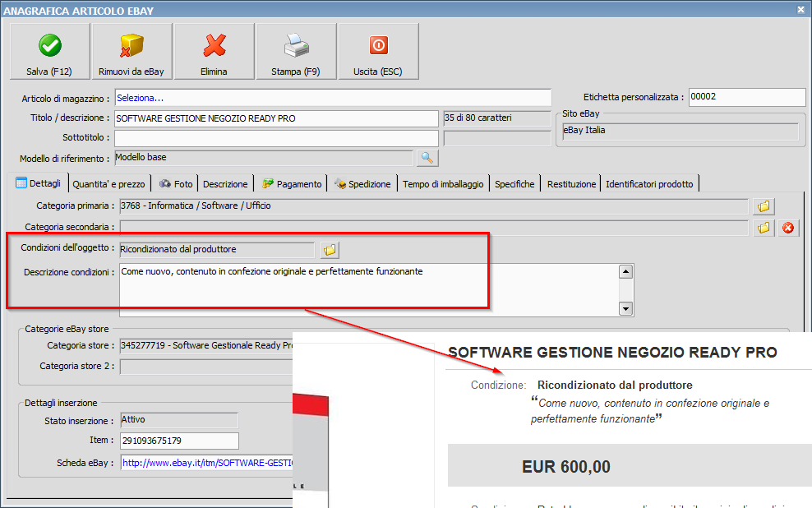Viewport: 812px width, 508px height.
Task: Open the Quantita' e prezzo tab
Action: 108,184
